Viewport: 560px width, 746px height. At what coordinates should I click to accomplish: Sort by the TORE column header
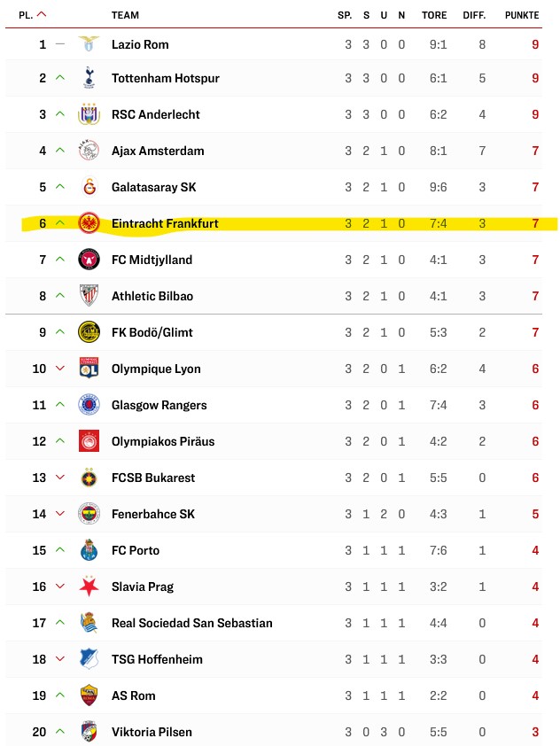coord(434,15)
